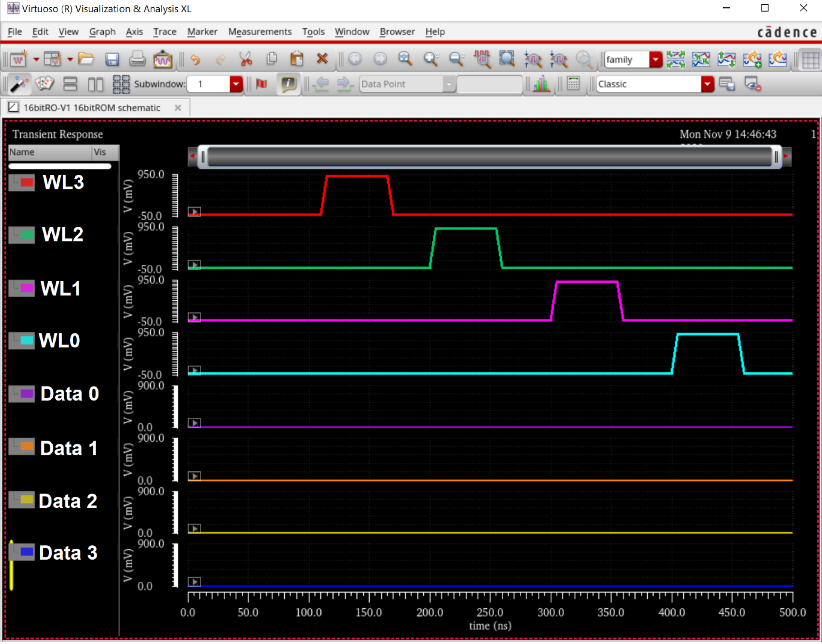Split all strips using the green arrows icon
The height and width of the screenshot is (644, 822).
pos(676,59)
